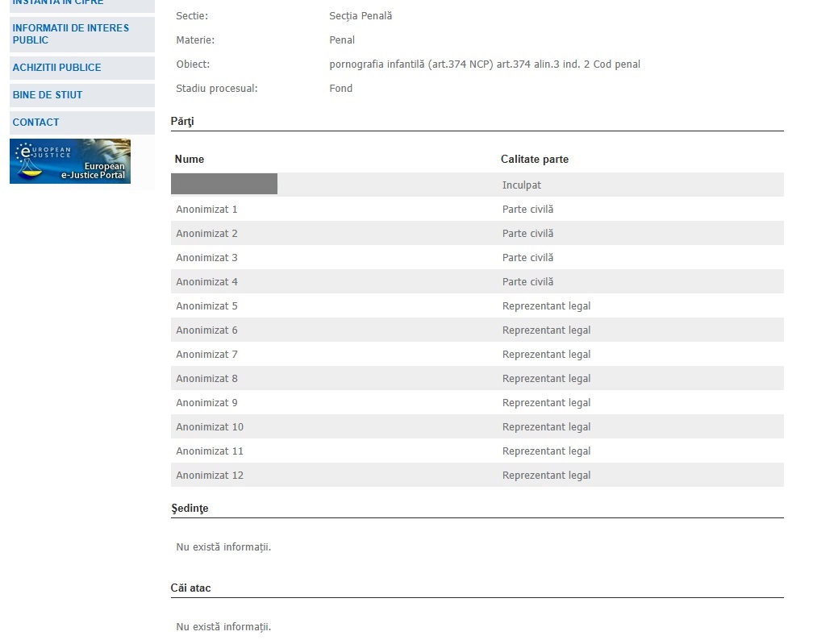The height and width of the screenshot is (644, 838).
Task: Select the Nume column header
Action: pyautogui.click(x=190, y=159)
